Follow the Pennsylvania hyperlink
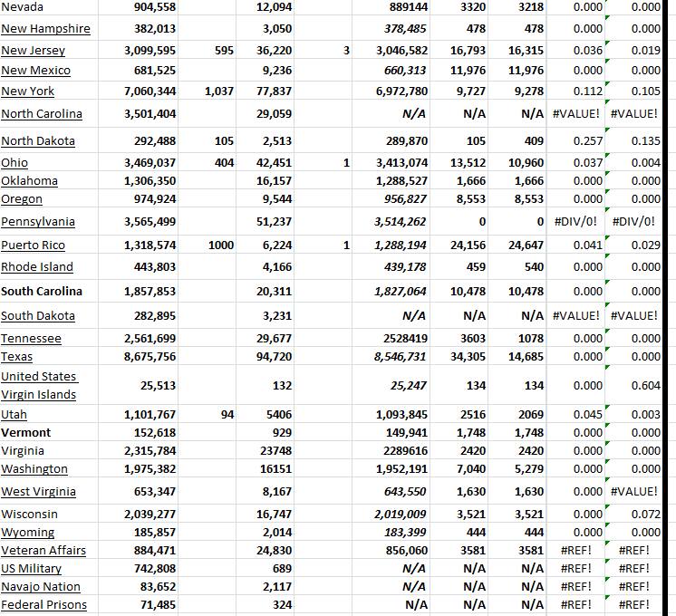Viewport: 676px width, 616px height. pyautogui.click(x=37, y=222)
